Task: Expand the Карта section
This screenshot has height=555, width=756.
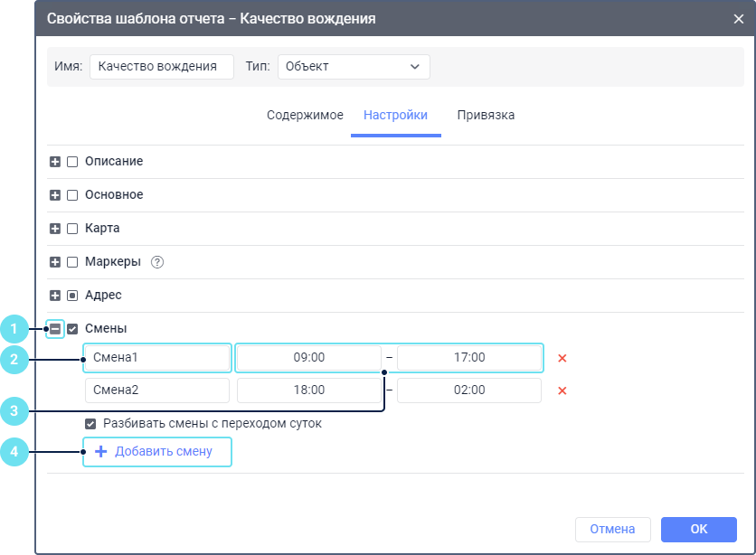Action: click(x=55, y=229)
